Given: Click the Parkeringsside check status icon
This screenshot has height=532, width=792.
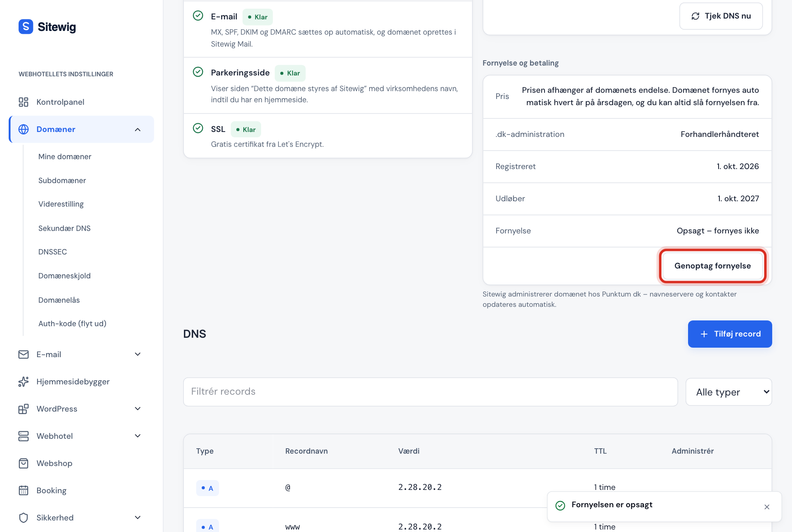Looking at the screenshot, I should click(x=198, y=72).
